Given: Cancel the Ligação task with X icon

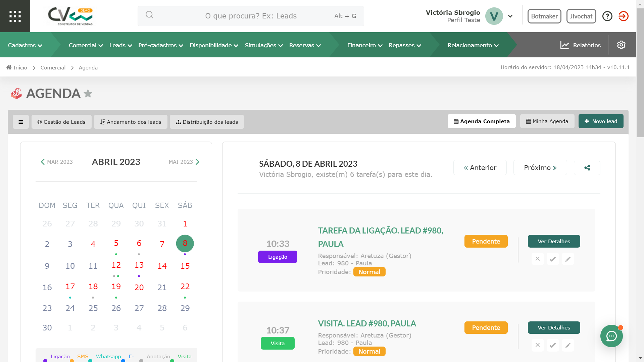Looking at the screenshot, I should [x=538, y=259].
